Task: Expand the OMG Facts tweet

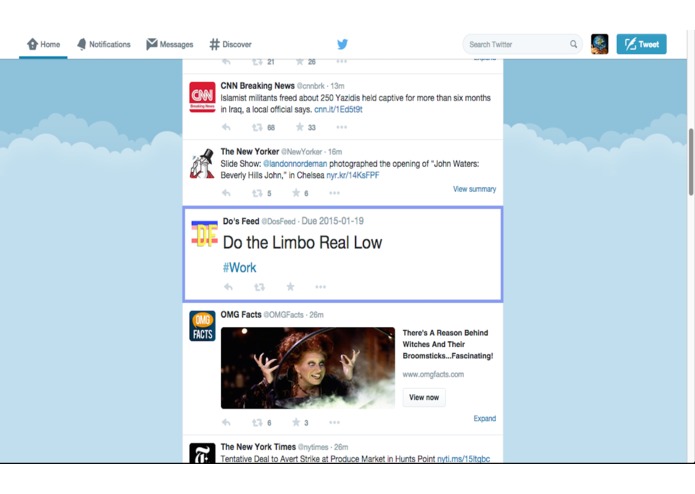Action: [x=484, y=419]
